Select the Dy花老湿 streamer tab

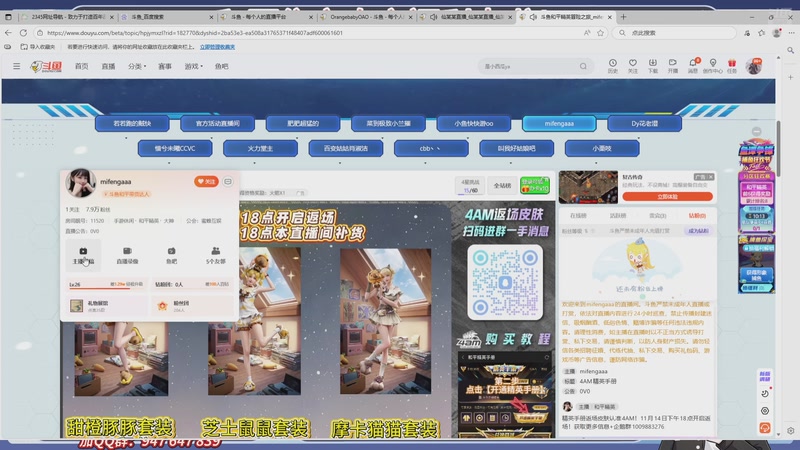click(x=644, y=123)
